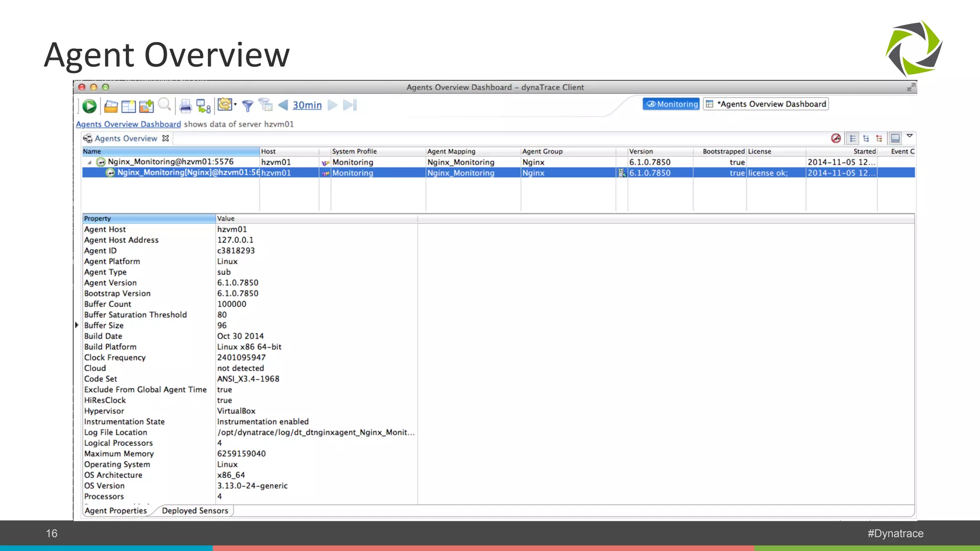Viewport: 980px width, 551px height.
Task: Sort by the Version column header
Action: pyautogui.click(x=660, y=151)
